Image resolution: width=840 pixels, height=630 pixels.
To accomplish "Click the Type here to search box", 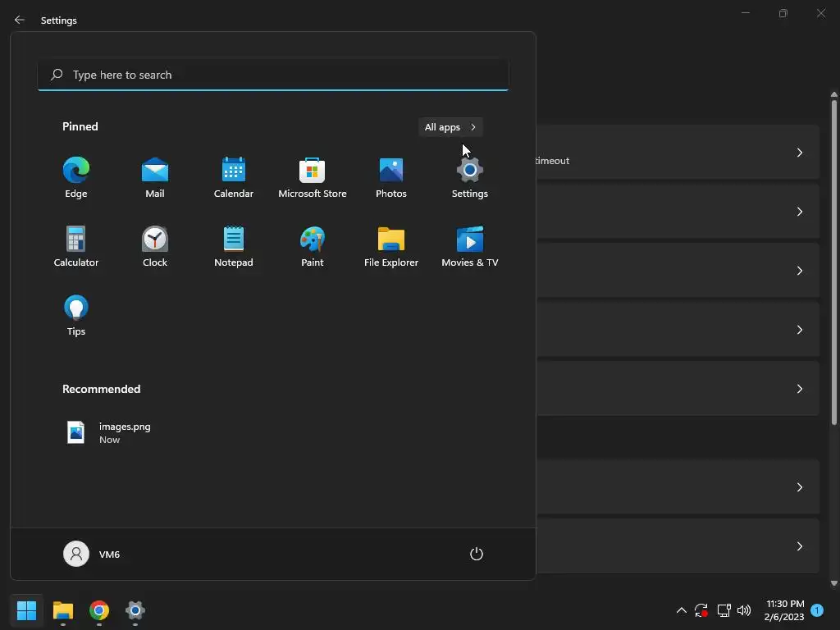I will coord(273,75).
